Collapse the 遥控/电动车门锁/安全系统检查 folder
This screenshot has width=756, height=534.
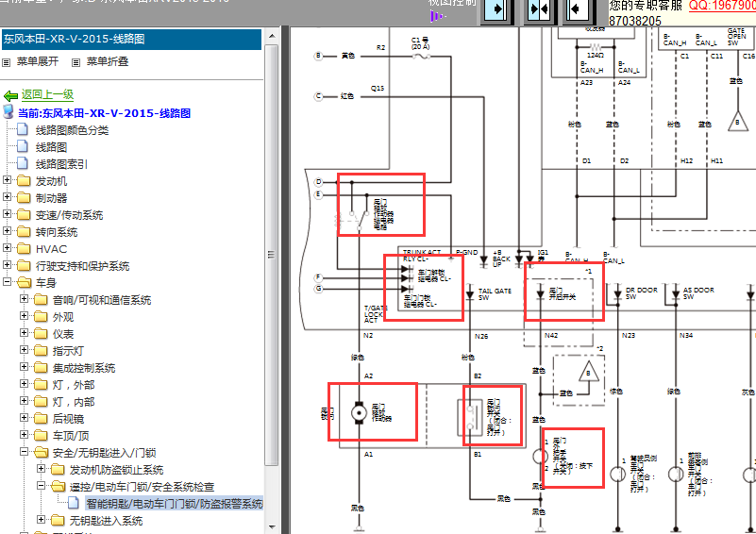41,485
